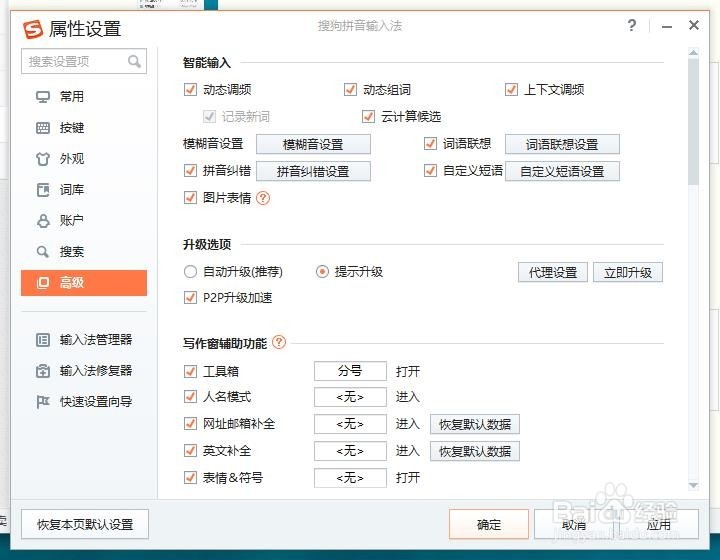
Task: Click the icon beside 高级
Action: click(43, 283)
